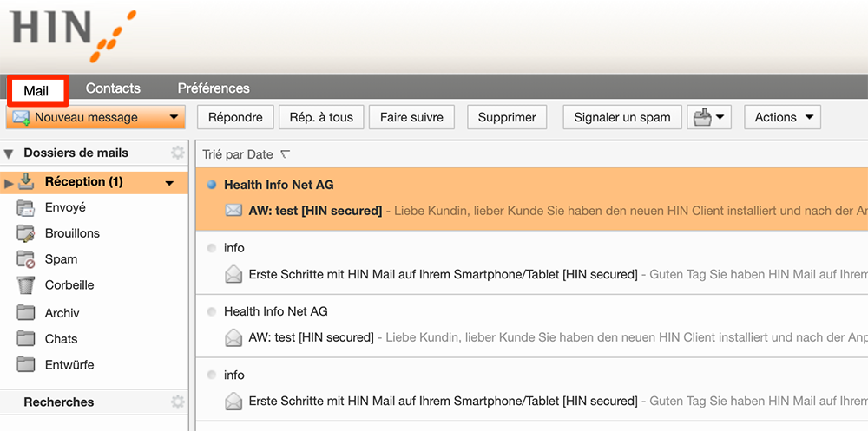The height and width of the screenshot is (431, 868).
Task: Click the gear icon beside Dossiers de mails
Action: (x=178, y=153)
